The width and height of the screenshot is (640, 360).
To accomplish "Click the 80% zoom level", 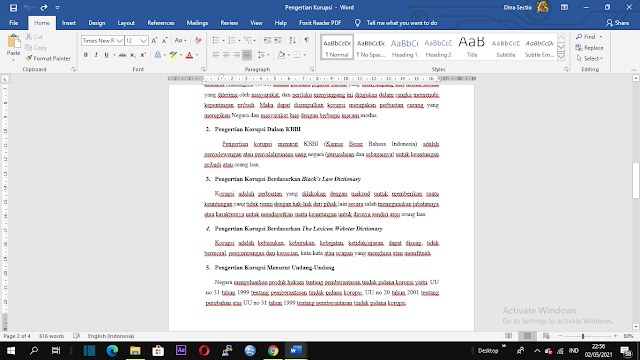I will point(628,336).
